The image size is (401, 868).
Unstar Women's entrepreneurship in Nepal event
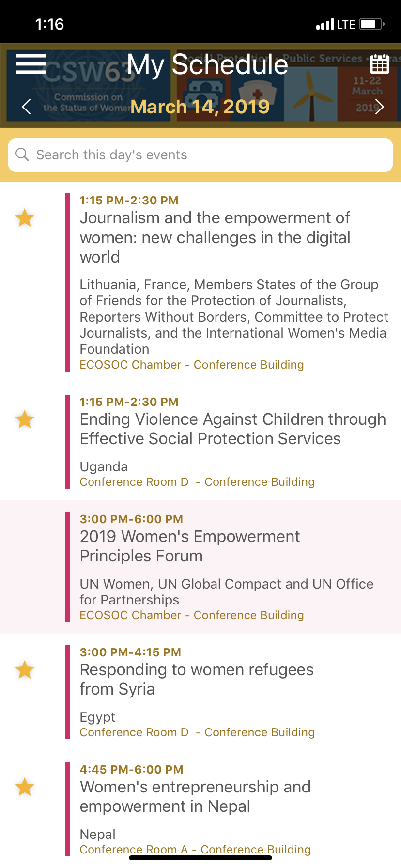[25, 788]
